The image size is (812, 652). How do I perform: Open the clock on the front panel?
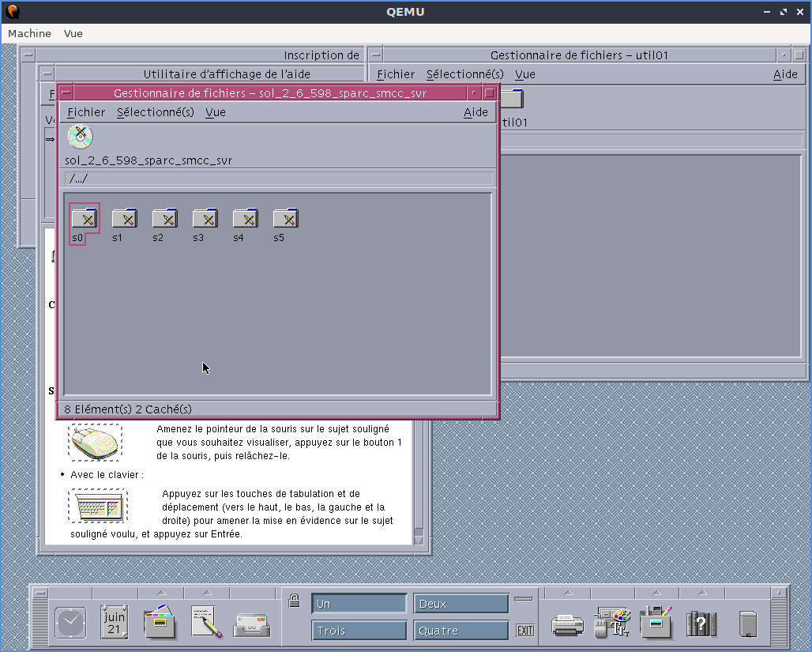click(x=71, y=623)
